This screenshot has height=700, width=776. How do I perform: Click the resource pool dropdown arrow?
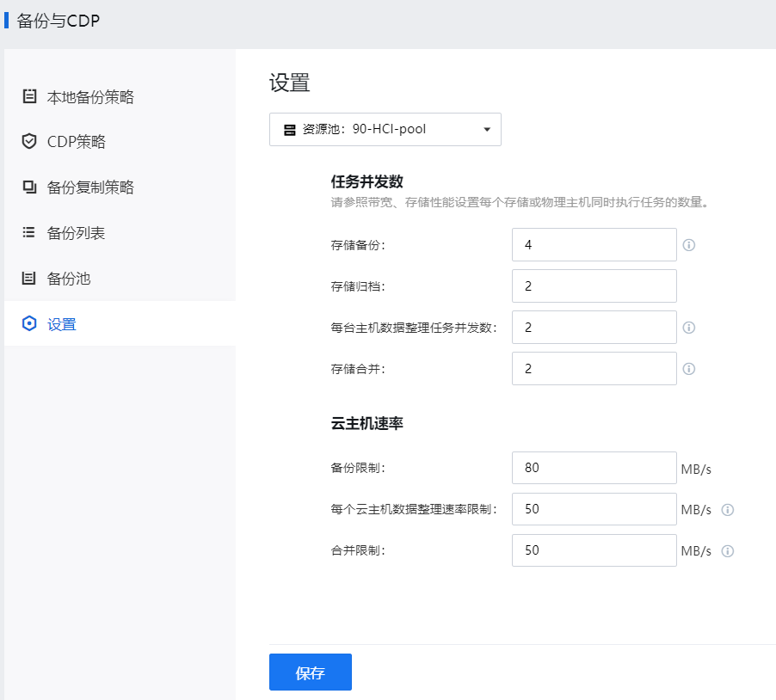pos(487,130)
